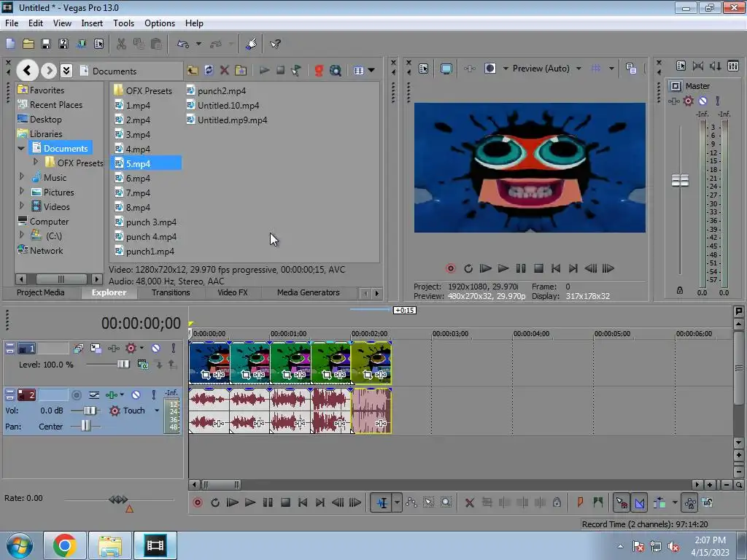Click the Preview on External Monitor icon
This screenshot has width=747, height=560.
click(446, 69)
